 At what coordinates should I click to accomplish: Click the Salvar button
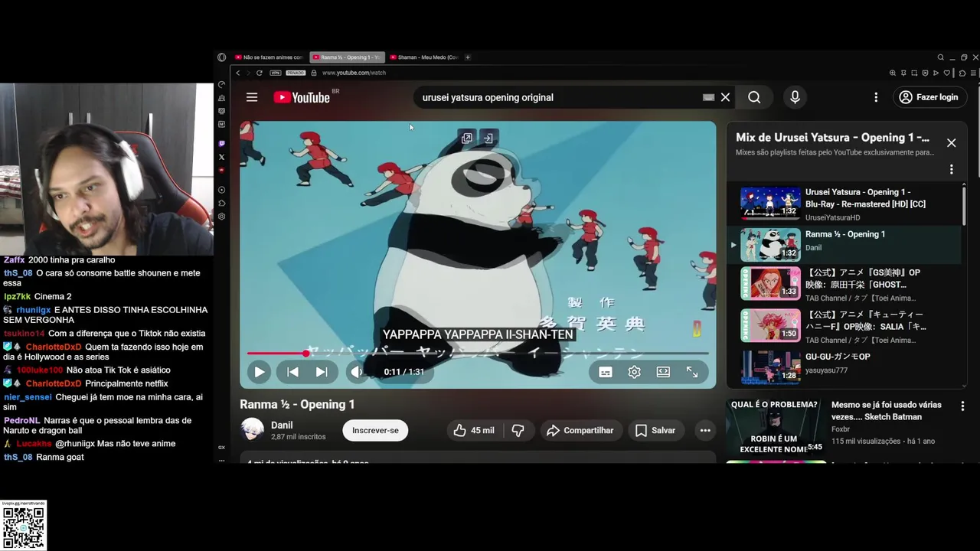point(655,430)
